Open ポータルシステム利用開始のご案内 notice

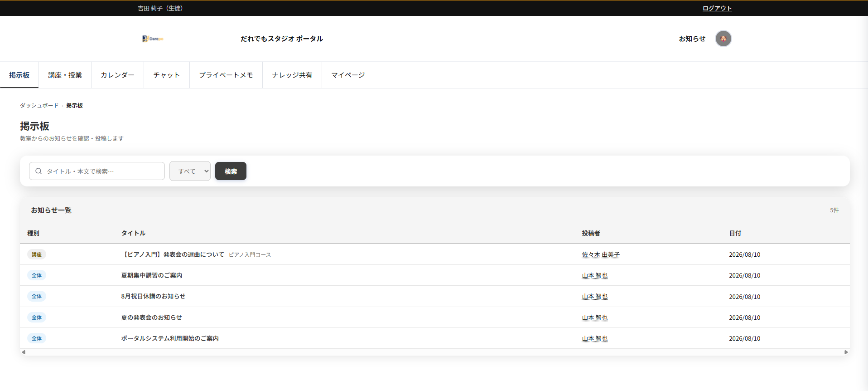[x=170, y=338]
